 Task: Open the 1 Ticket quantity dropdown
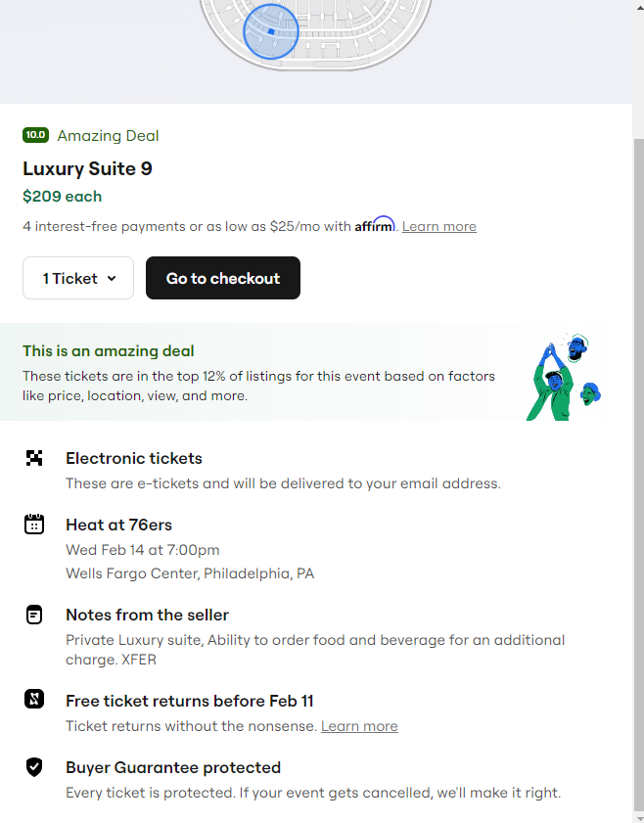[x=78, y=278]
